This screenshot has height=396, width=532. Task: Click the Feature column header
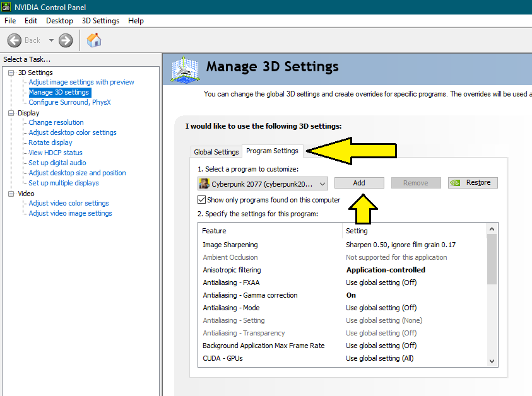coord(270,231)
